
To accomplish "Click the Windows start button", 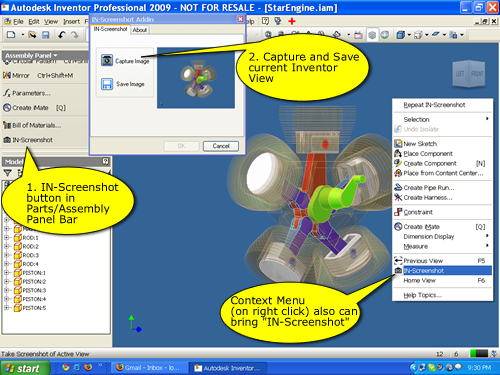I will pyautogui.click(x=25, y=368).
